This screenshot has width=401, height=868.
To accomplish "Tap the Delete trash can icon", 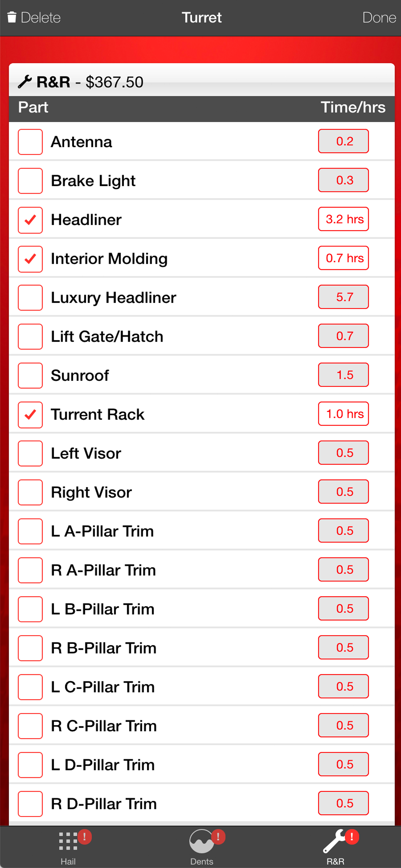I will [12, 17].
